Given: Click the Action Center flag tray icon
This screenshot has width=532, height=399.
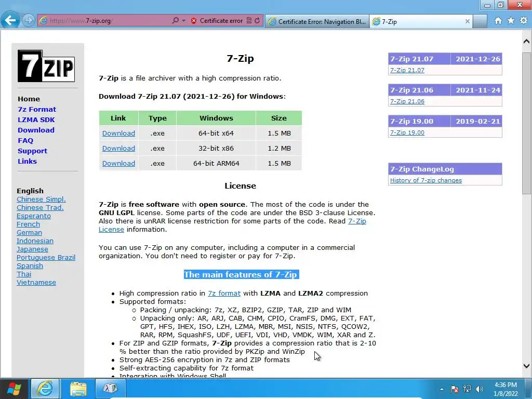Looking at the screenshot, I should [454, 389].
